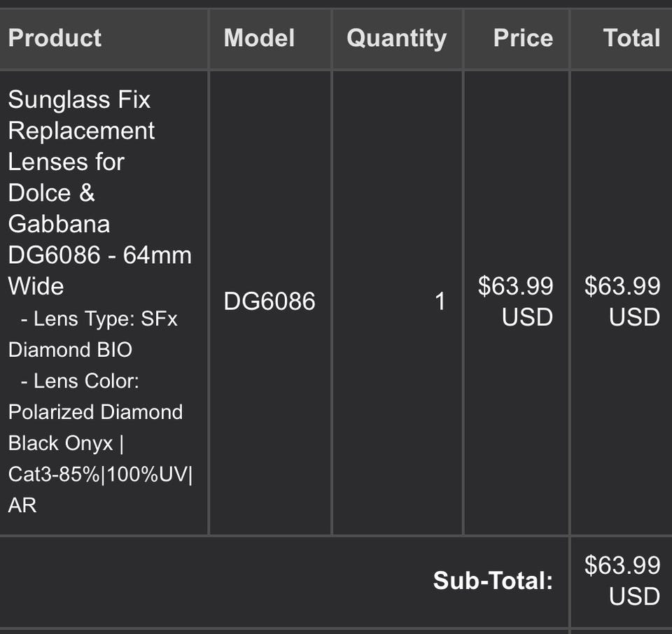Click the "64mm" lens width text
The height and width of the screenshot is (634, 672).
[x=157, y=255]
